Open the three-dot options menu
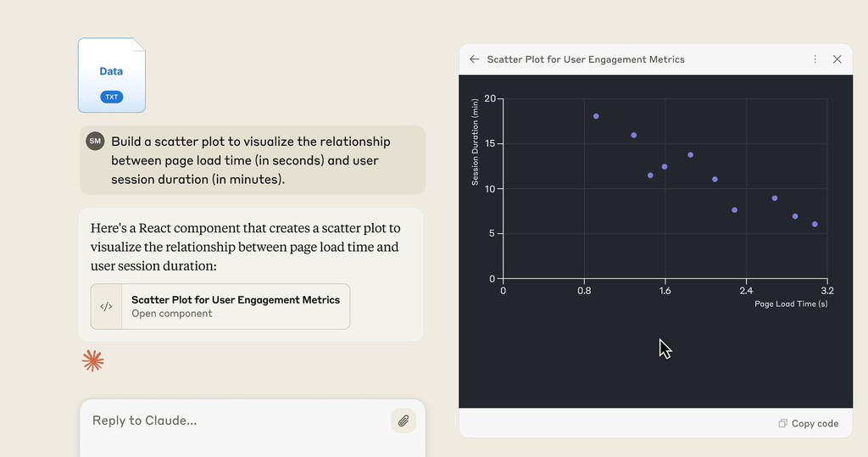 (815, 59)
